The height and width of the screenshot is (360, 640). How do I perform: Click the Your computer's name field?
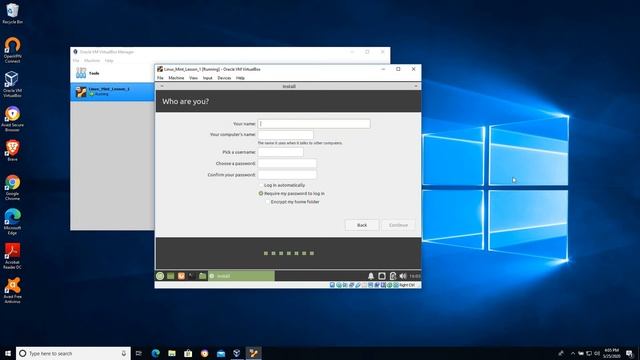tap(286, 135)
